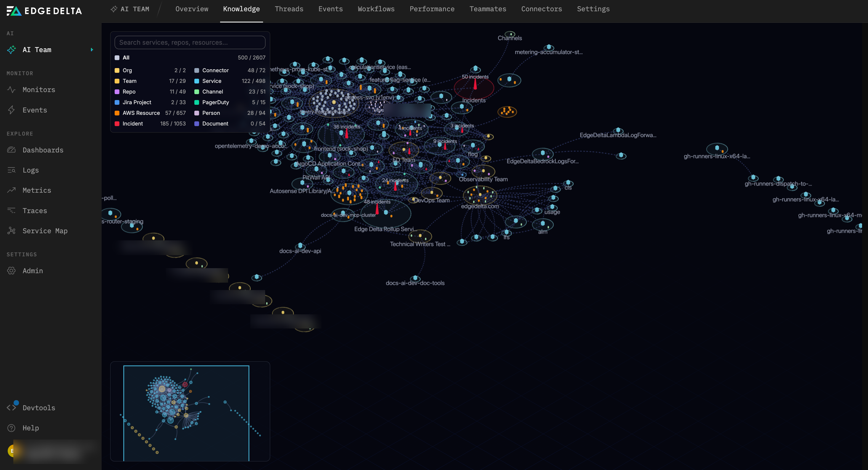The height and width of the screenshot is (470, 868).
Task: Click the Person lavender color swatch
Action: click(x=197, y=113)
